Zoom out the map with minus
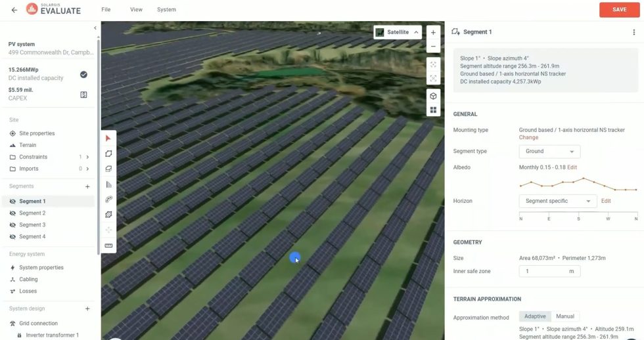 coord(433,47)
